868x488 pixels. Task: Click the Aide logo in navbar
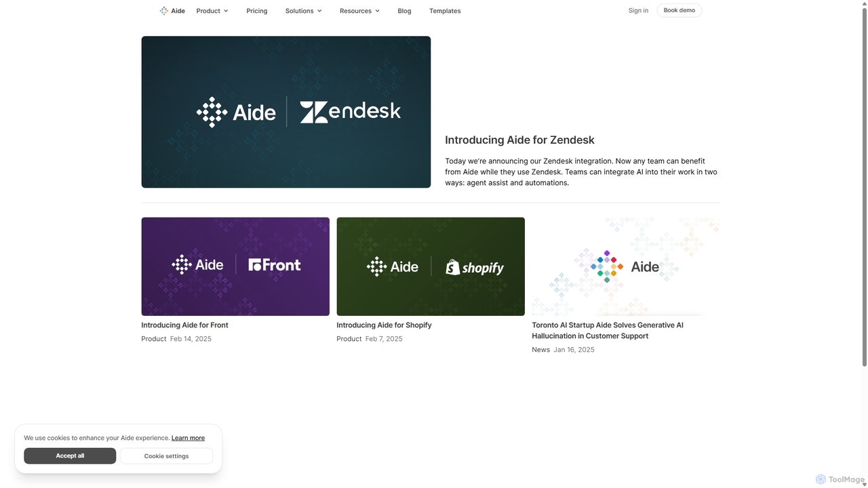[x=172, y=11]
